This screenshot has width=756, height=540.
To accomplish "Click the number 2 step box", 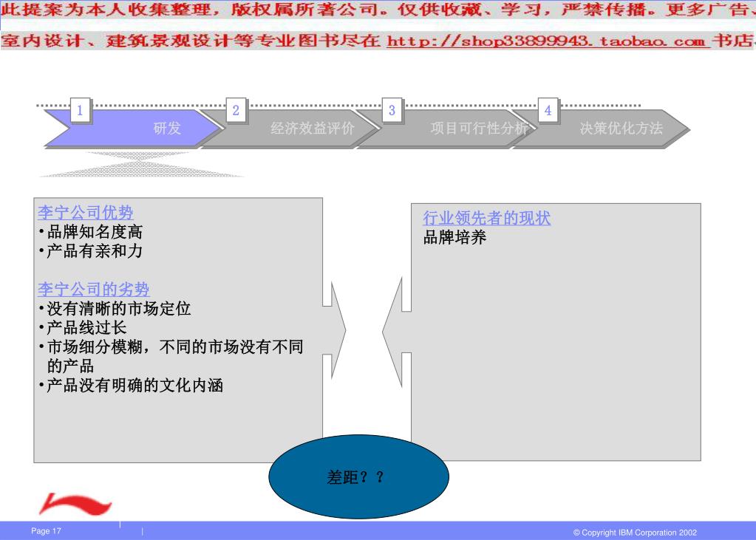I will point(236,110).
